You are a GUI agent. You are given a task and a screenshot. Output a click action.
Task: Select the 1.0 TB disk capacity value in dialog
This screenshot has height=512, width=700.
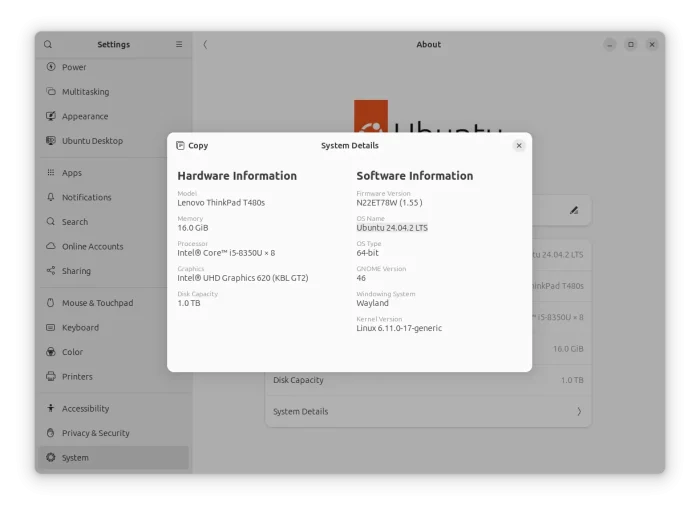point(189,303)
